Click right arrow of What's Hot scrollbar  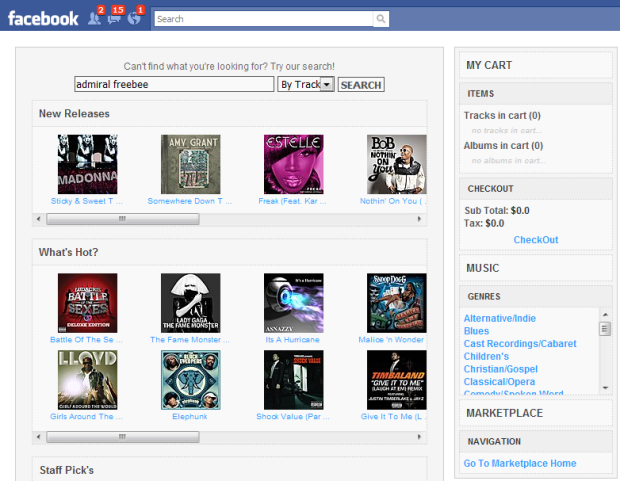419,437
